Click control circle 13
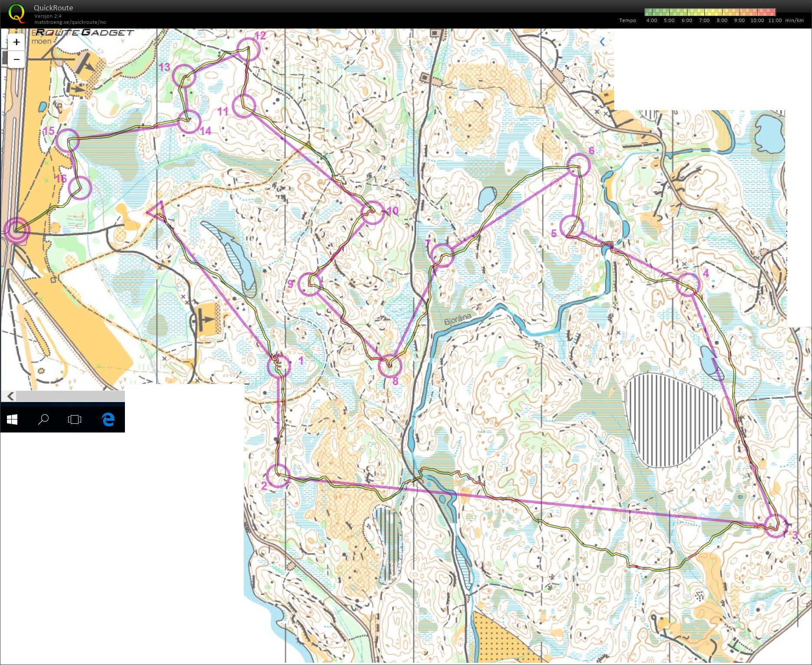 click(184, 76)
